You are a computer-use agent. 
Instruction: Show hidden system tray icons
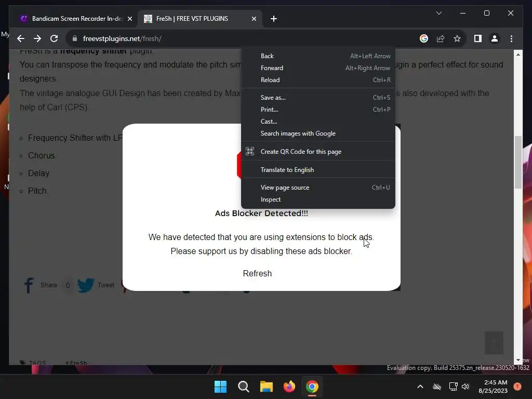tap(420, 387)
